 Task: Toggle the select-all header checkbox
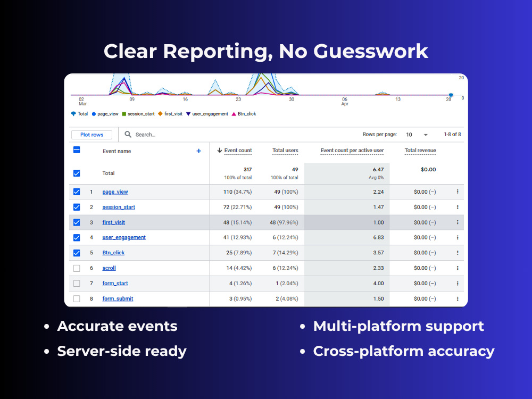coord(77,150)
